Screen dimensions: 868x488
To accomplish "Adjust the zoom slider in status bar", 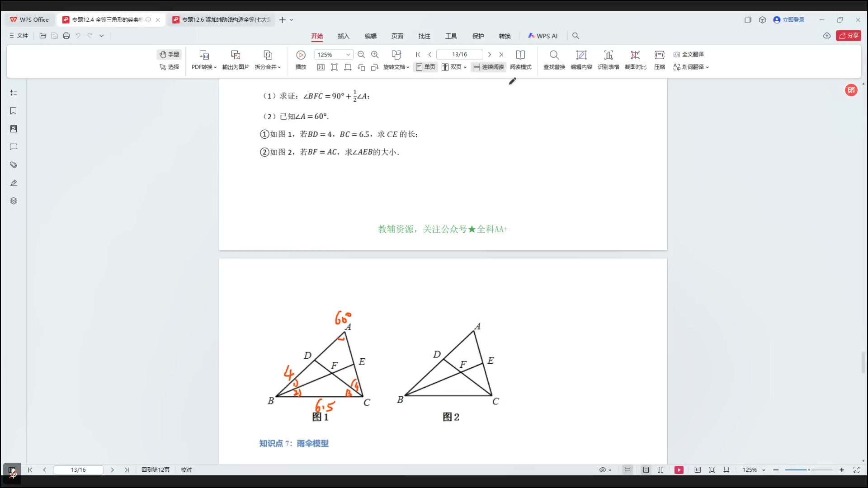I will [809, 470].
